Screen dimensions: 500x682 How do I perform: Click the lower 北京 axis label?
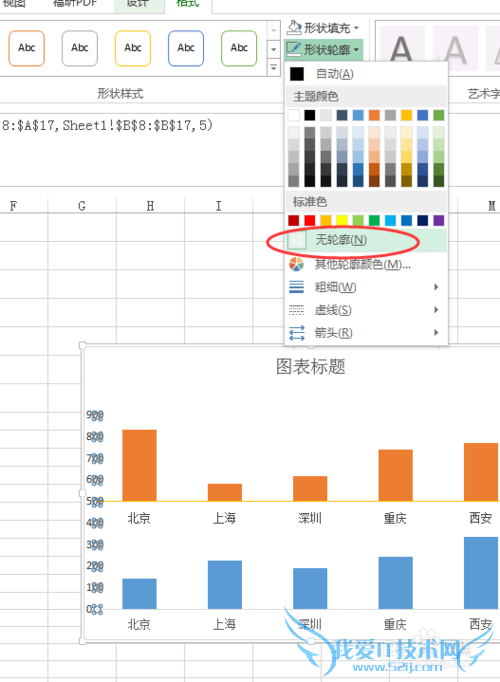pyautogui.click(x=139, y=625)
